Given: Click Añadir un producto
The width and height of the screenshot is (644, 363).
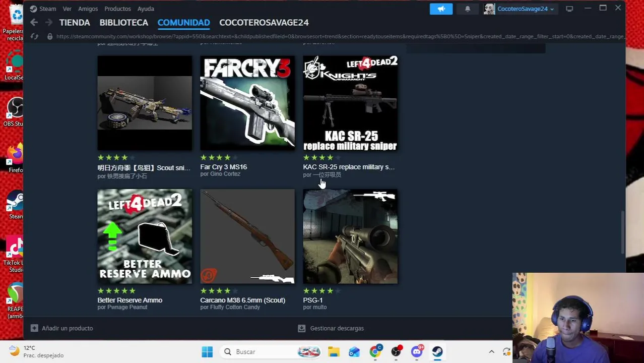Looking at the screenshot, I should pyautogui.click(x=67, y=328).
